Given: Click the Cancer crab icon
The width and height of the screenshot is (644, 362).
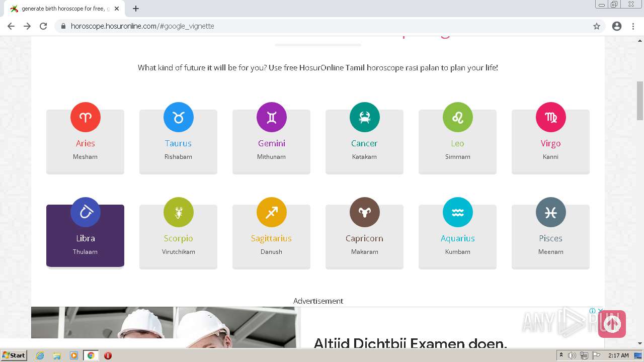Looking at the screenshot, I should (x=365, y=117).
